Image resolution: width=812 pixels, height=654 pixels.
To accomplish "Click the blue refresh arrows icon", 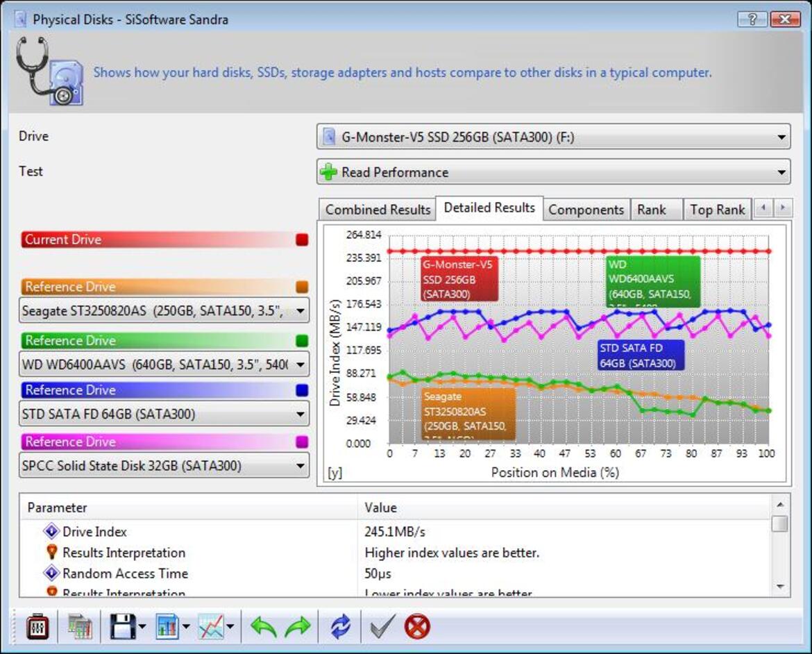I will pos(340,627).
